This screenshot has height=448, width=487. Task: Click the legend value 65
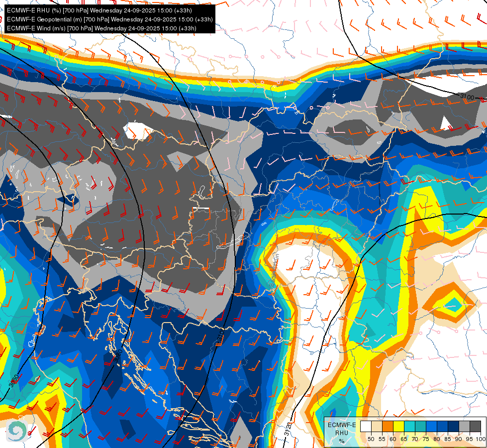pos(404,439)
